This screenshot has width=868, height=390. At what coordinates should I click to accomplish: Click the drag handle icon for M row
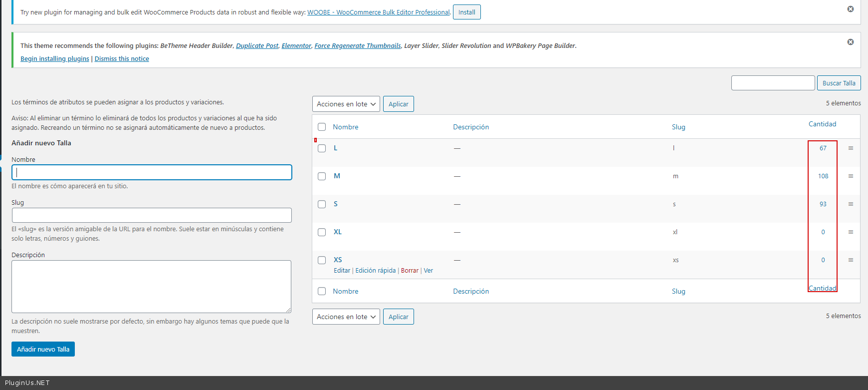click(851, 176)
